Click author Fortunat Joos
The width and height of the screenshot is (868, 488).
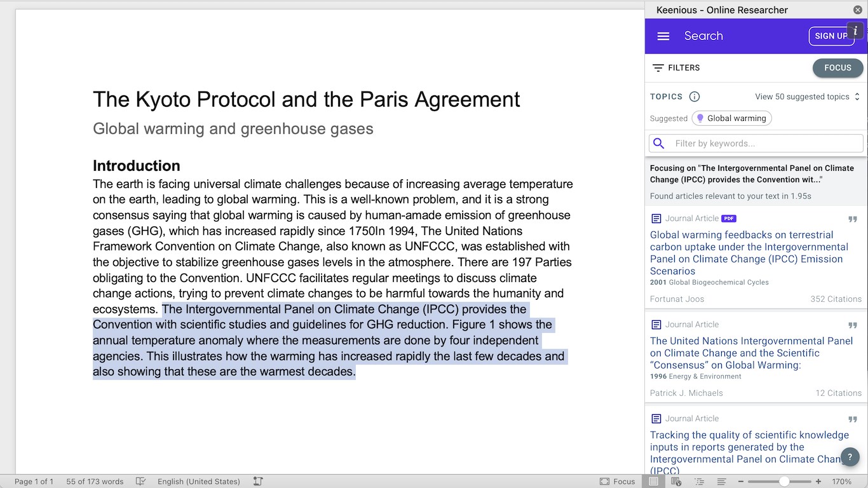click(677, 299)
